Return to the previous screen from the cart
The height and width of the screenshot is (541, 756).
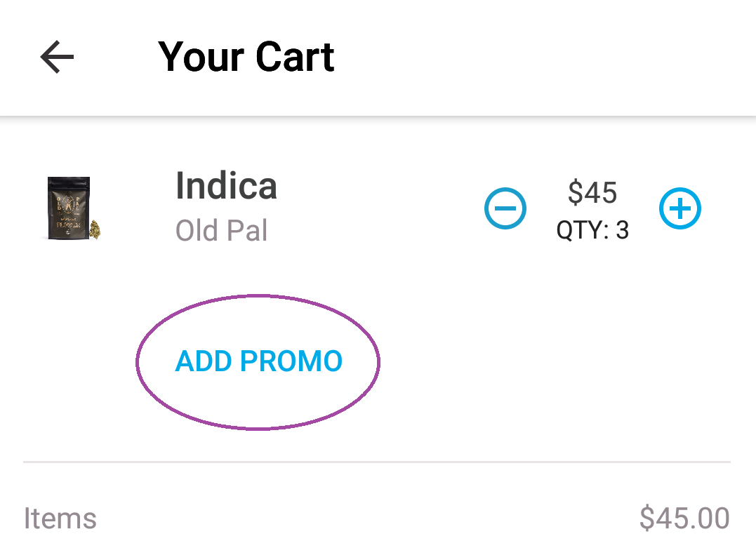(57, 57)
